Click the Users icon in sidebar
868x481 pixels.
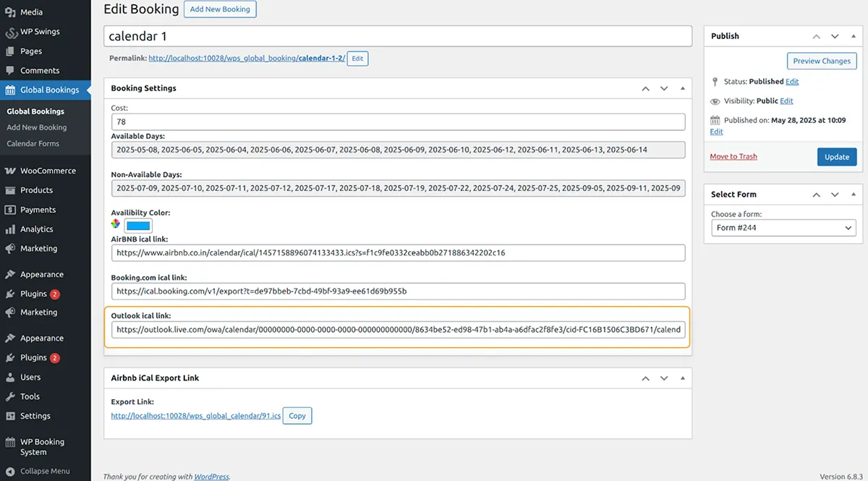tap(10, 378)
